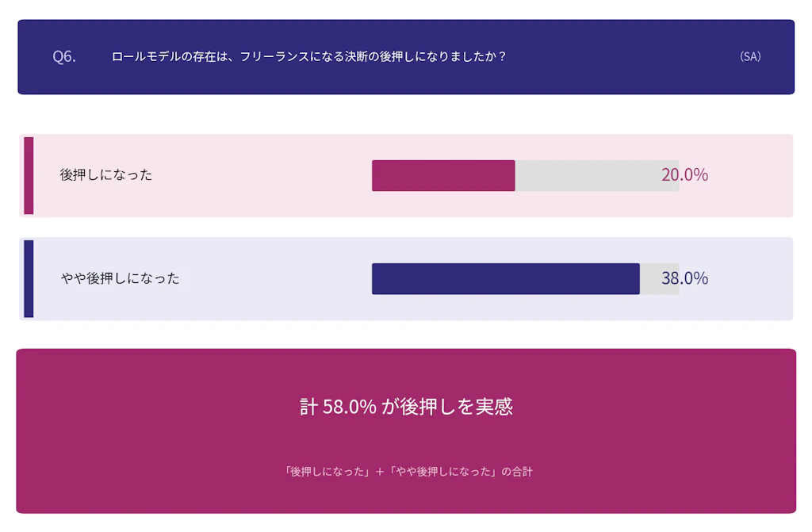This screenshot has width=812, height=532.
Task: Click the magenta accent strip beside 後押しになった
Action: 29,175
